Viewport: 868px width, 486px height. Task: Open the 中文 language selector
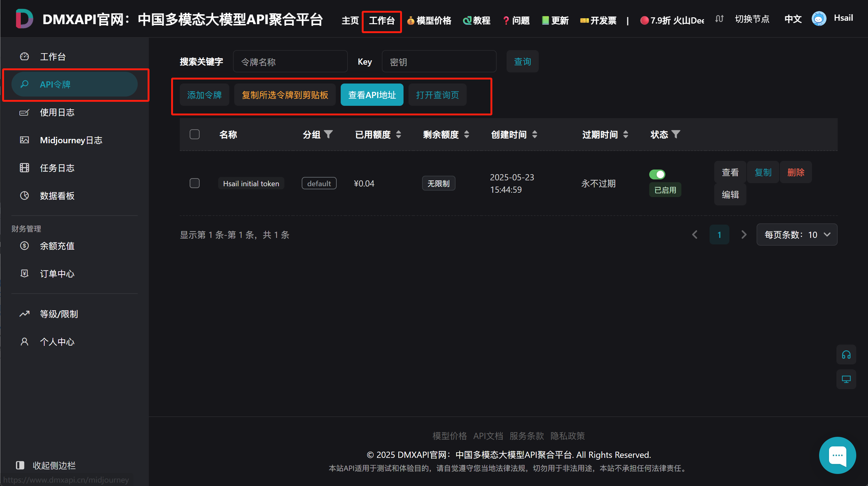pyautogui.click(x=793, y=19)
